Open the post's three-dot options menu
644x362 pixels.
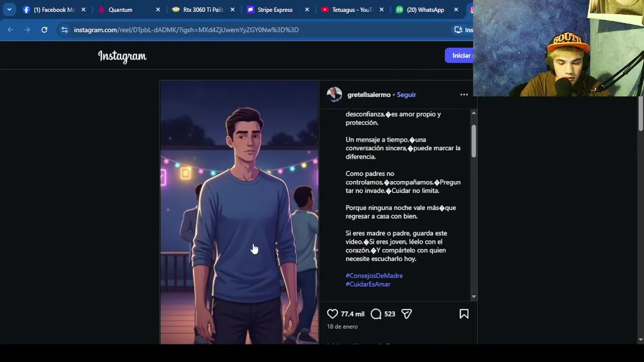click(x=464, y=95)
